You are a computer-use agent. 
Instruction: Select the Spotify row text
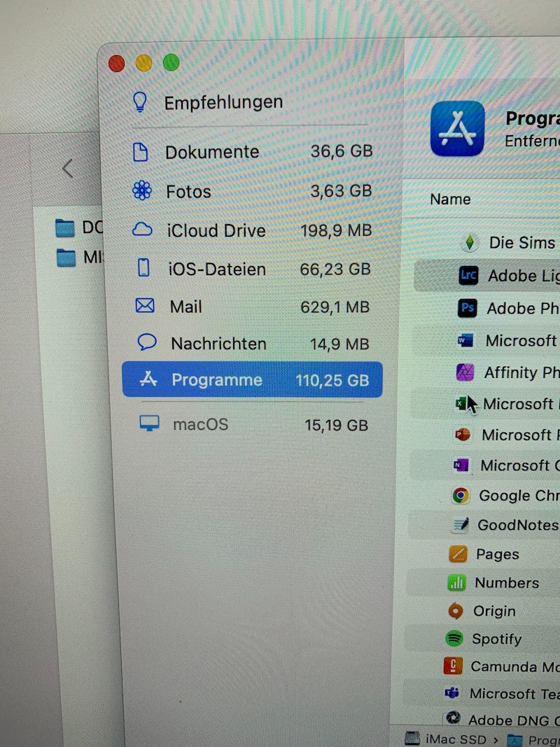pos(496,639)
